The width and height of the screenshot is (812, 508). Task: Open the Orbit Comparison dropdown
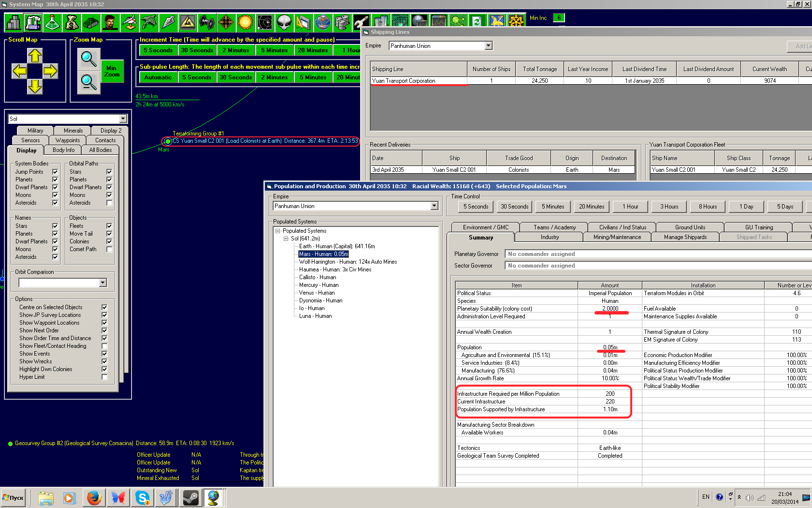102,283
